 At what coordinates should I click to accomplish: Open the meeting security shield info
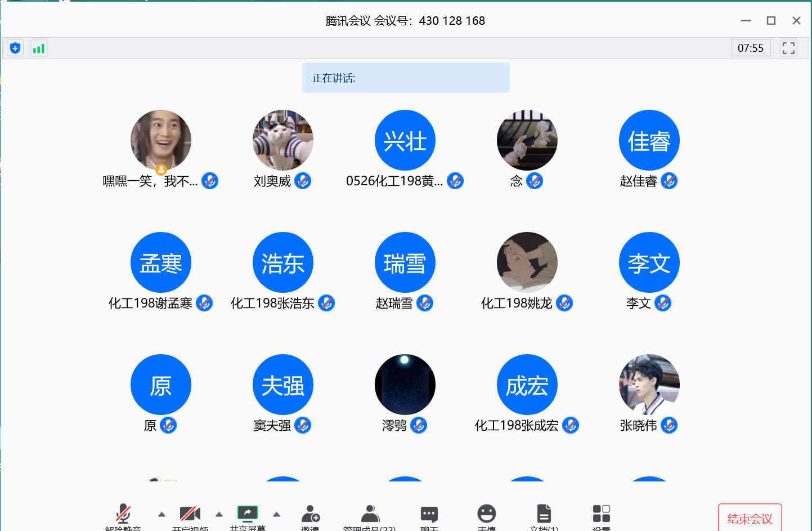click(x=15, y=48)
